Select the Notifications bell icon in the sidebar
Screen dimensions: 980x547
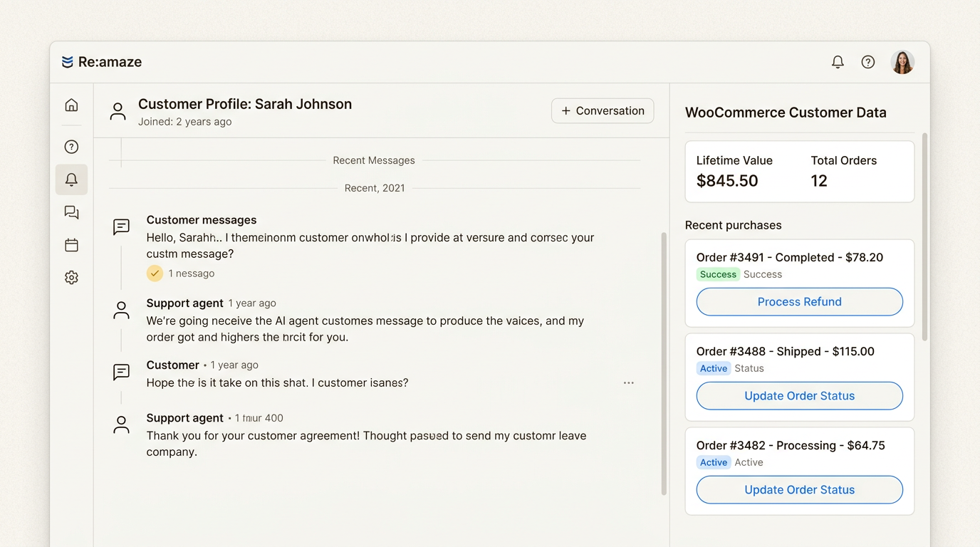71,179
